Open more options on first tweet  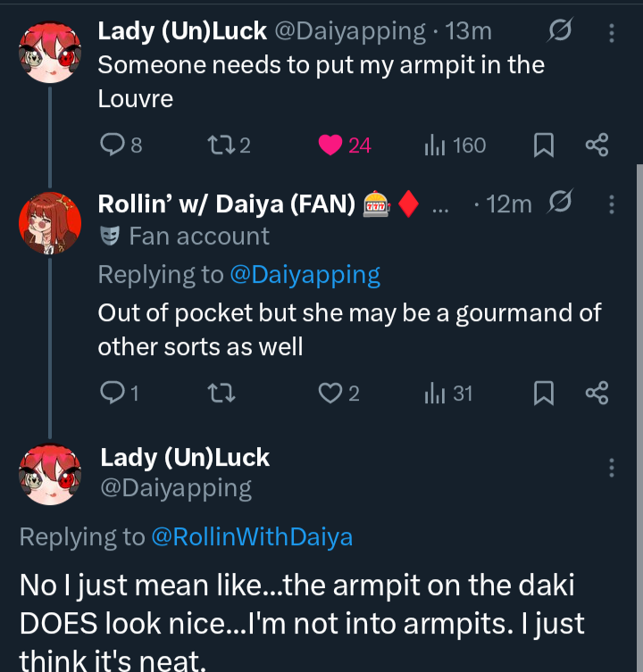click(x=612, y=33)
